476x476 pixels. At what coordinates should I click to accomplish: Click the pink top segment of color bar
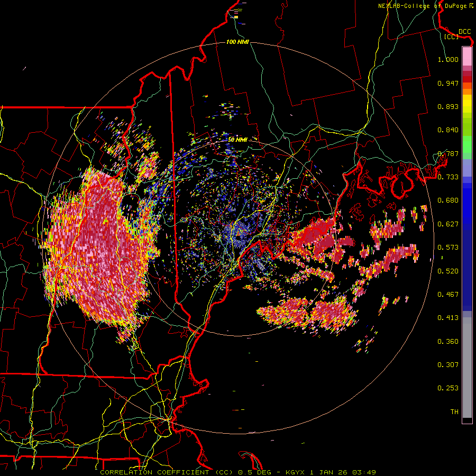click(x=467, y=56)
